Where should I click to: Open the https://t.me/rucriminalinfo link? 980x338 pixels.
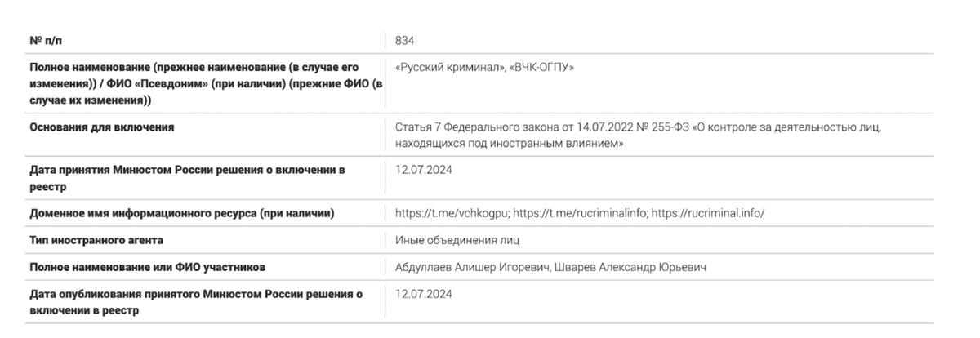(x=581, y=213)
